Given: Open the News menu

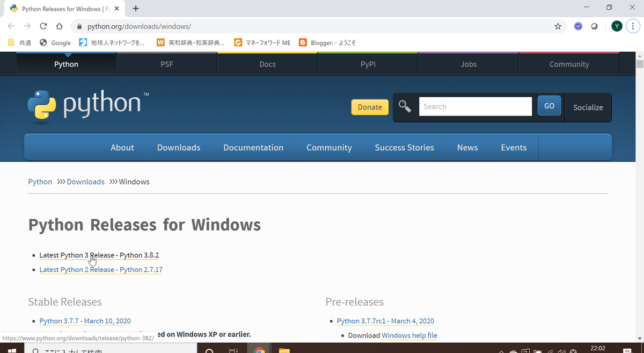Looking at the screenshot, I should [x=467, y=147].
